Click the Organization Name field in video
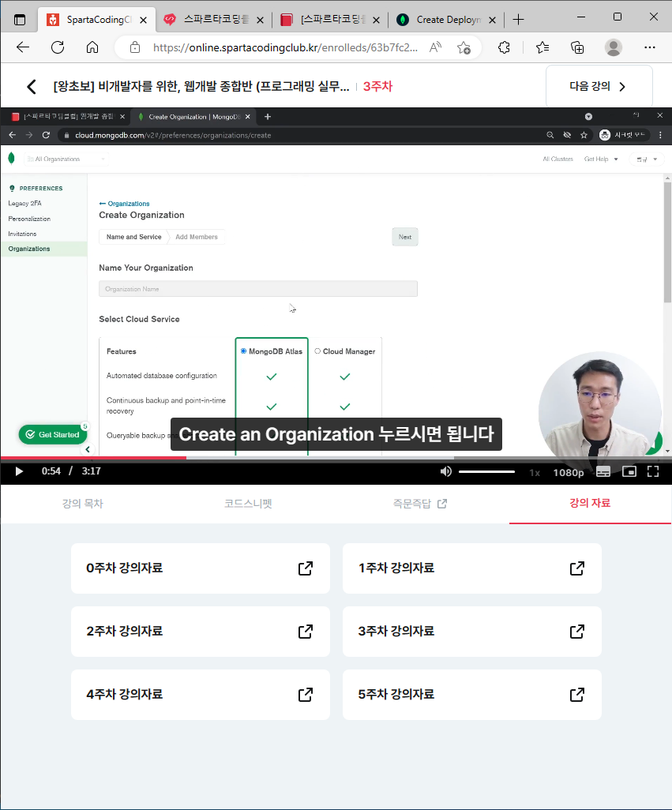 tap(257, 289)
